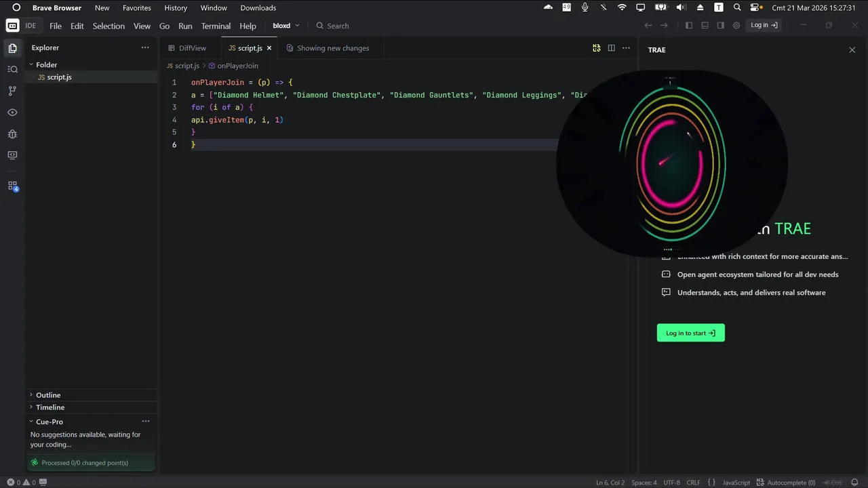The width and height of the screenshot is (868, 488).
Task: Close the script.js tab
Action: click(x=269, y=48)
